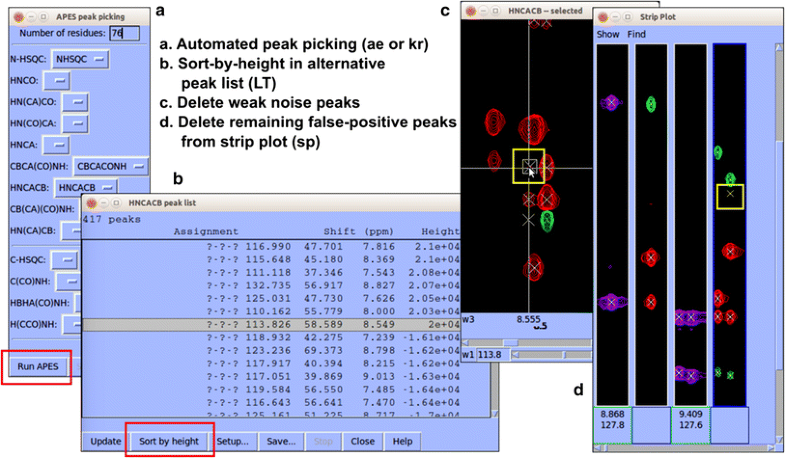The width and height of the screenshot is (785, 458).
Task: Click Save... in the peak list window
Action: 280,441
